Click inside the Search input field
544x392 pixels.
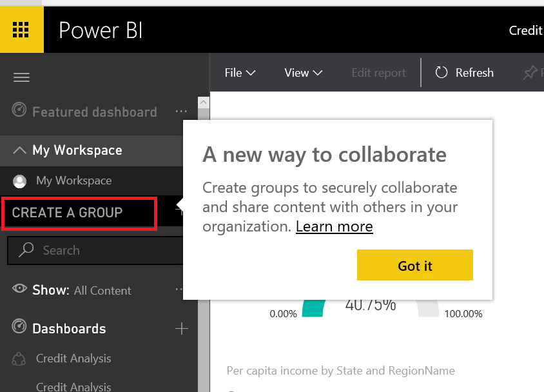pos(97,250)
